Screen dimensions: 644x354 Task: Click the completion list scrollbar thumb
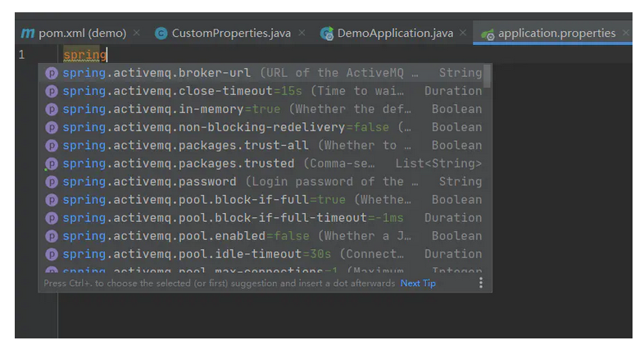click(488, 76)
